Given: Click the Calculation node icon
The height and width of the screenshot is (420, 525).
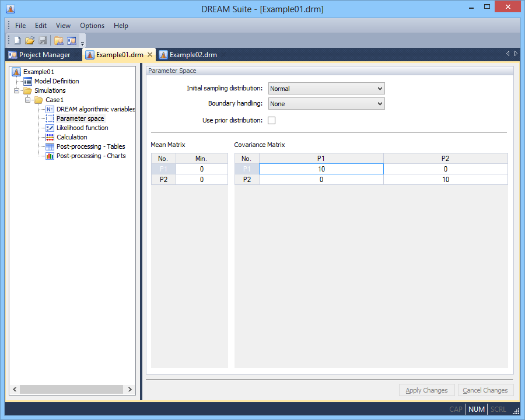Looking at the screenshot, I should [x=50, y=137].
